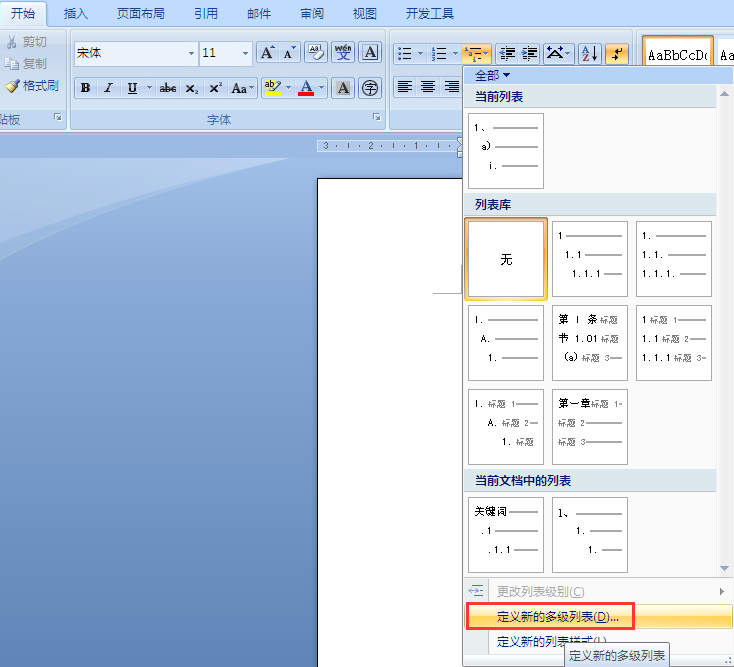The width and height of the screenshot is (734, 667).
Task: Toggle strikethrough text formatting
Action: tap(168, 88)
